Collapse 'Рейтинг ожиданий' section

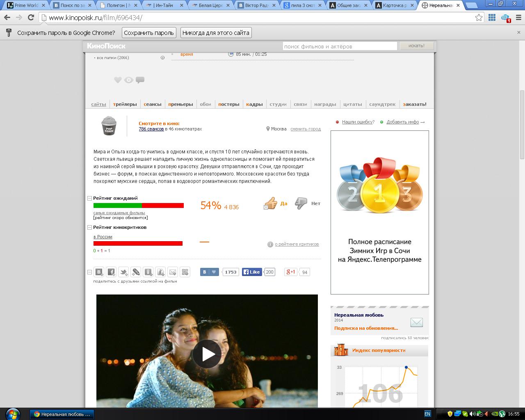(x=89, y=199)
